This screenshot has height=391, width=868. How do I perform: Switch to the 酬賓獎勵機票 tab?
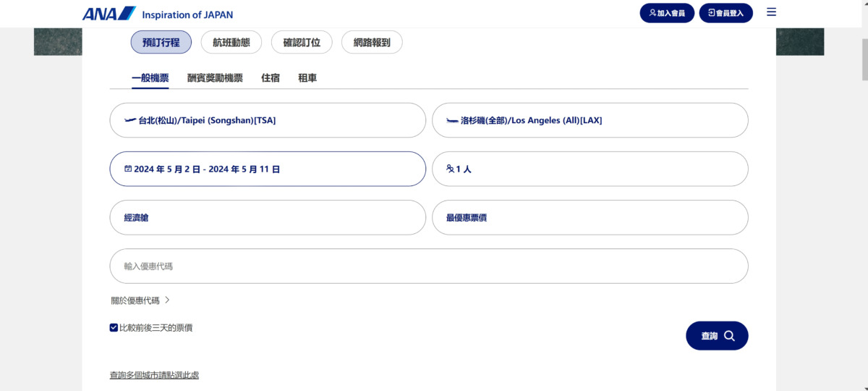pyautogui.click(x=215, y=78)
